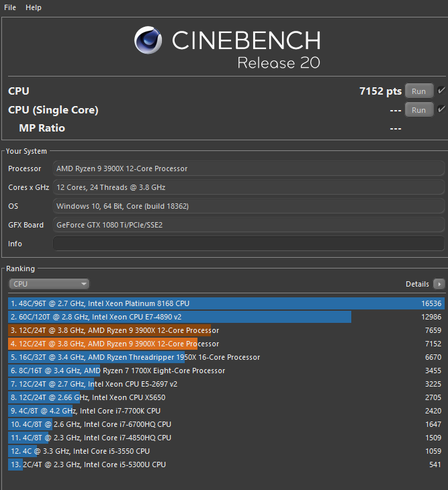The height and width of the screenshot is (490, 448).
Task: Click the CPU (Single Core) label
Action: (53, 110)
